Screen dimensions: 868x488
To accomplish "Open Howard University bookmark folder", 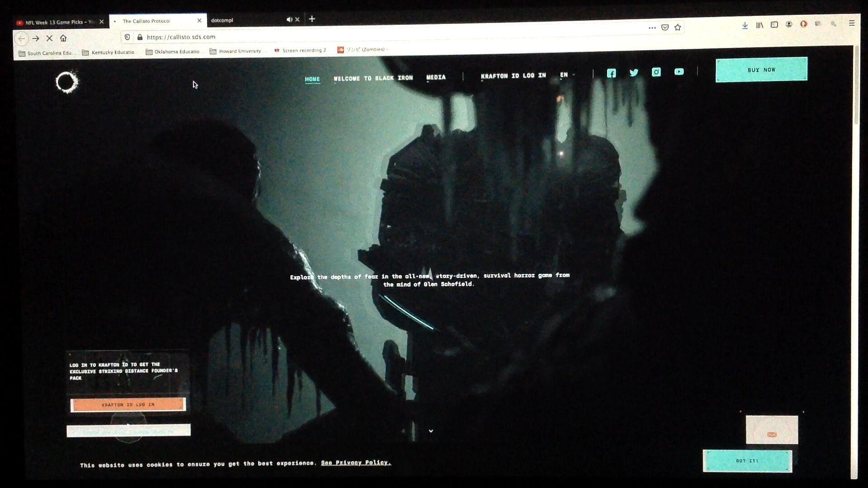I will 236,51.
